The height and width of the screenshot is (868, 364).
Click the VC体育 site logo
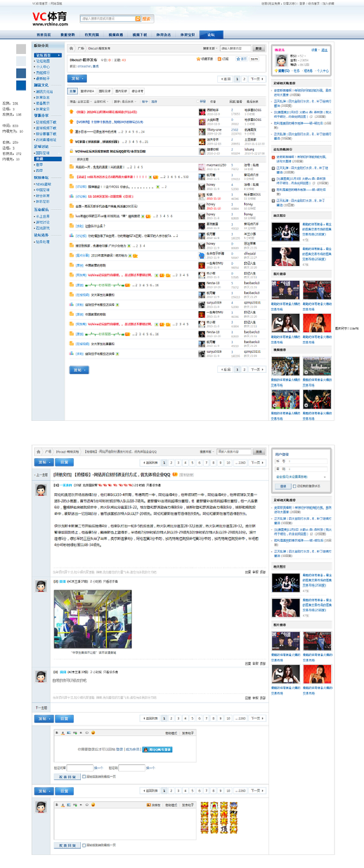50,18
